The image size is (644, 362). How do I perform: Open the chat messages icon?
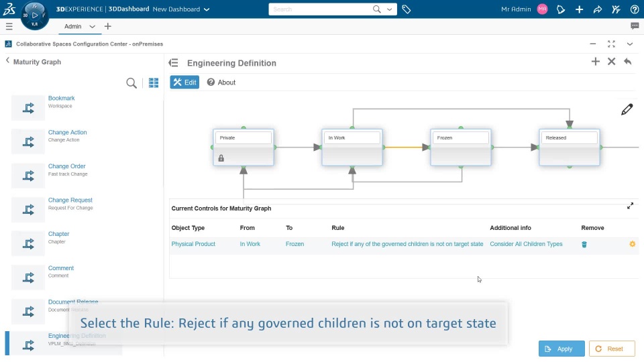coord(635,26)
